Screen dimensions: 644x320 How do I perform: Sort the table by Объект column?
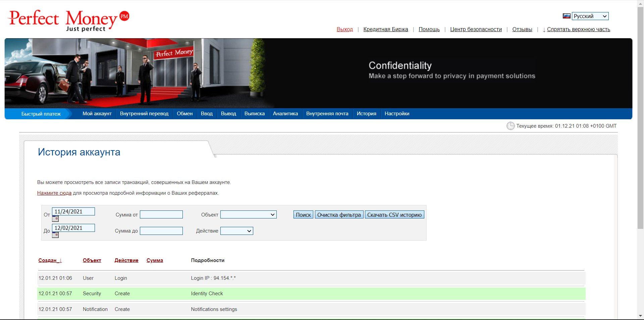pos(92,260)
